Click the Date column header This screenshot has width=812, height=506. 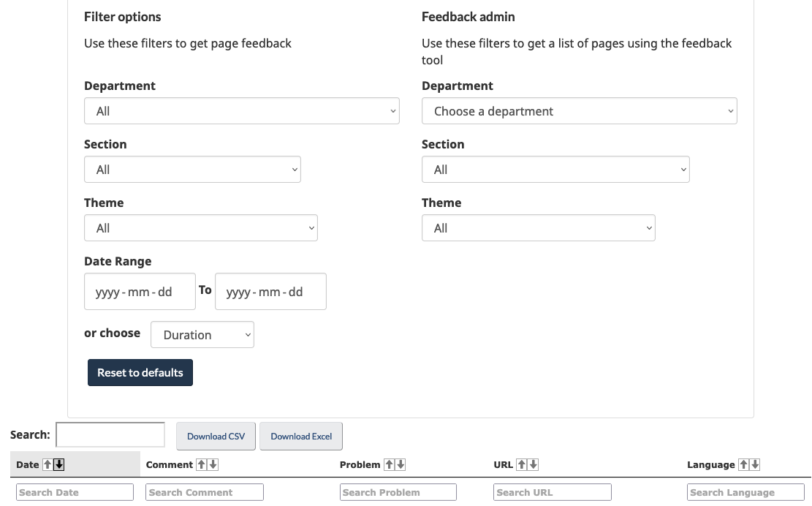(x=26, y=464)
